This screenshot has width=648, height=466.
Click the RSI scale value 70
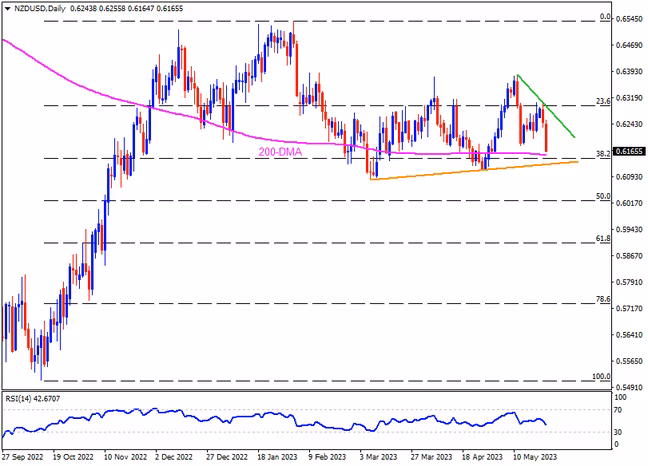[x=618, y=410]
